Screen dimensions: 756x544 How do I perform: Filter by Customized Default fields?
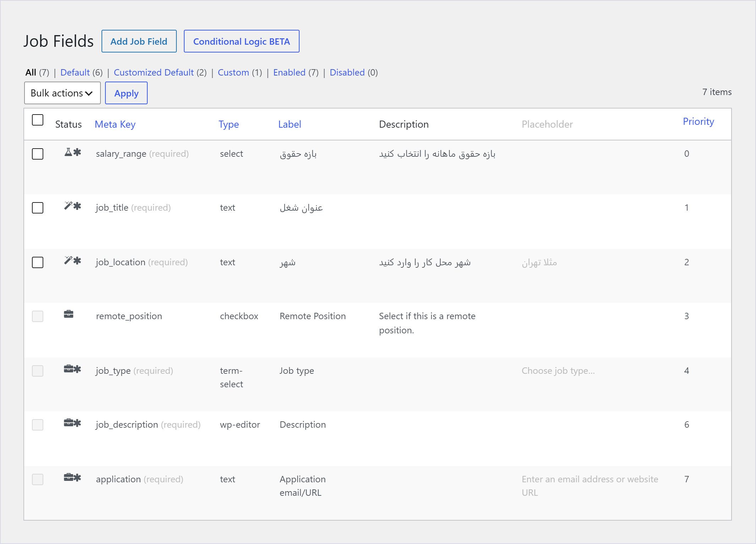coord(154,72)
